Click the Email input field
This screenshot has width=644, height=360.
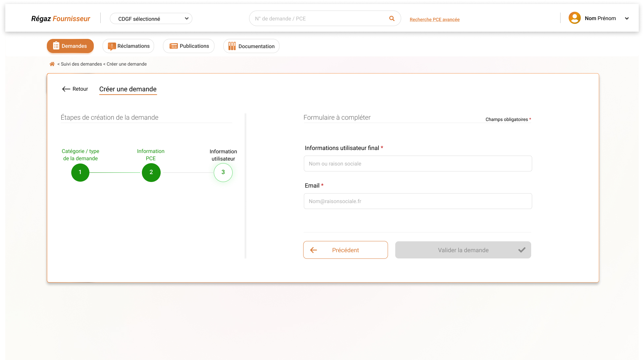click(418, 201)
